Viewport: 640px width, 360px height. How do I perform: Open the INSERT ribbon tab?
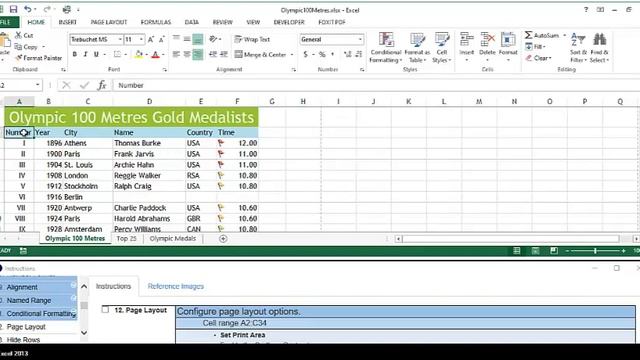point(67,22)
